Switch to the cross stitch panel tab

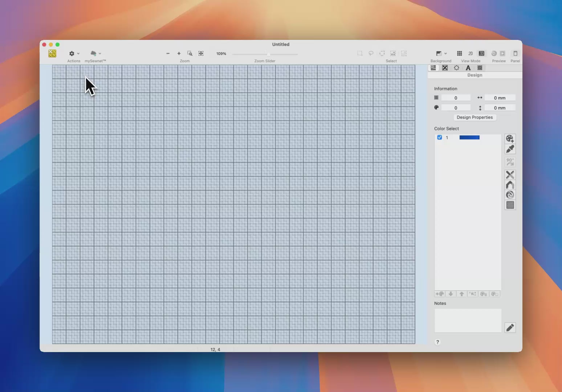[445, 68]
